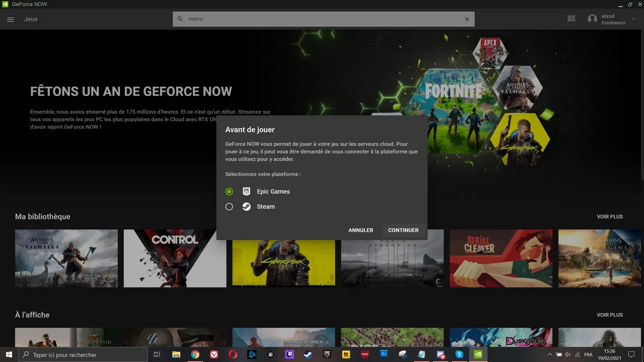Launch Vivaldi browser from taskbar
Viewport: 644px width, 362px height.
click(x=214, y=354)
